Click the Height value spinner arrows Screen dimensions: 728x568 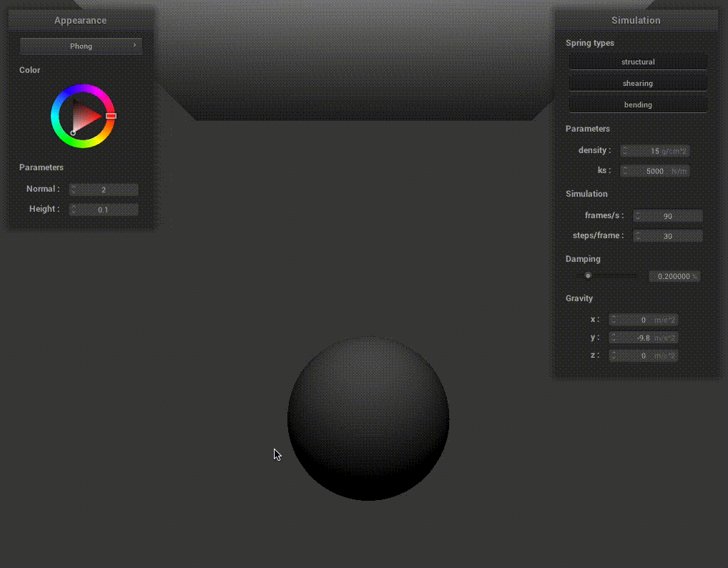pos(74,210)
